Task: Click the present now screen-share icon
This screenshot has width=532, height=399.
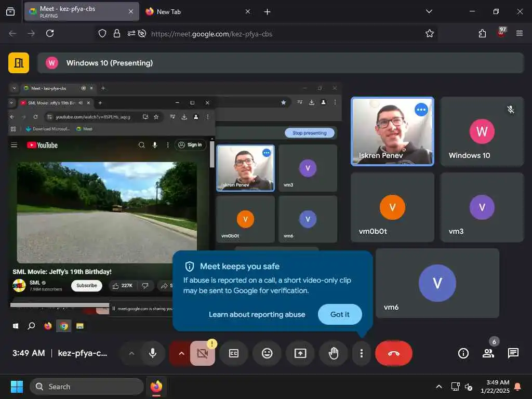Action: point(300,353)
